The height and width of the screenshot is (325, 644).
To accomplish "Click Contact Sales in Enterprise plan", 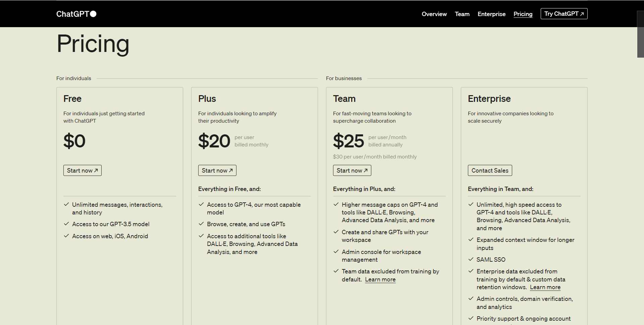I will click(x=490, y=171).
